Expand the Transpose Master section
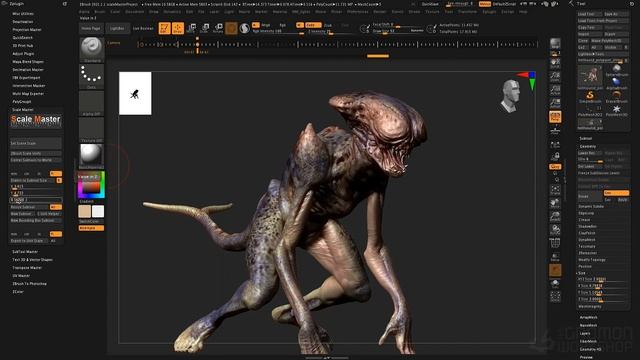 coord(27,268)
